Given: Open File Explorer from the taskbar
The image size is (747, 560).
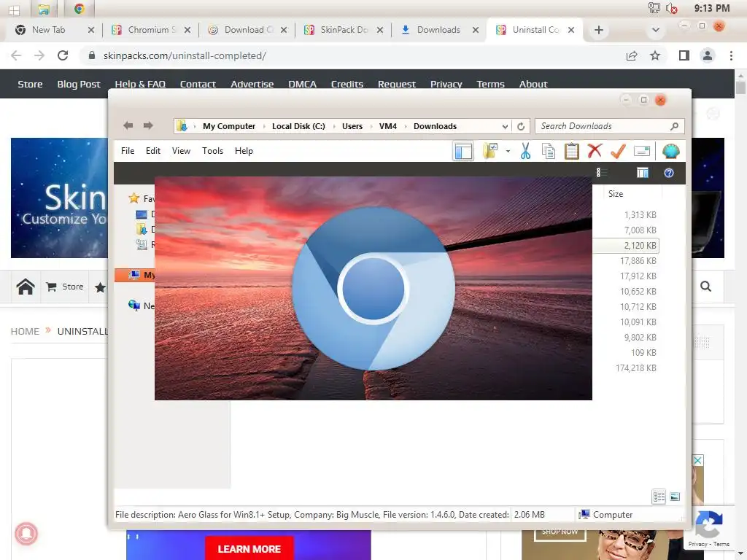Looking at the screenshot, I should point(44,9).
